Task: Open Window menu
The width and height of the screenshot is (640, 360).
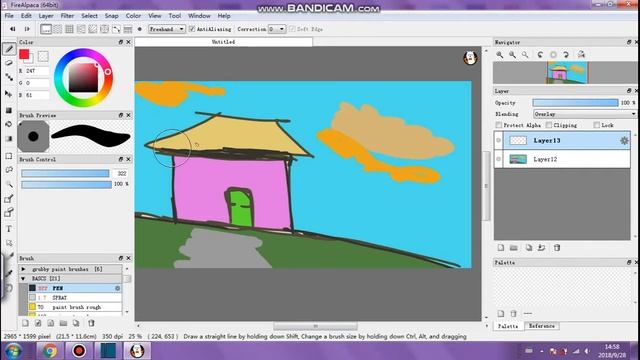Action: click(199, 16)
